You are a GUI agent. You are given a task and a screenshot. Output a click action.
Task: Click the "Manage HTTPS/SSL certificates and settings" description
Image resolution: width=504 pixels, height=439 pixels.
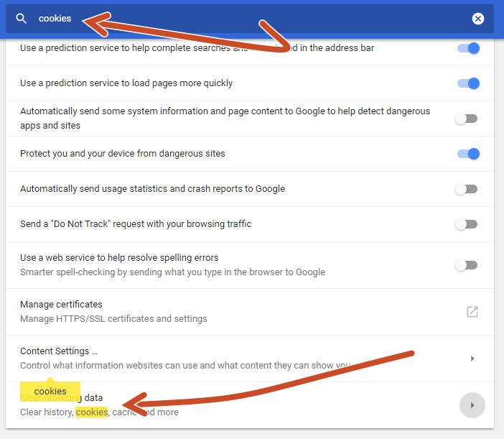point(113,319)
